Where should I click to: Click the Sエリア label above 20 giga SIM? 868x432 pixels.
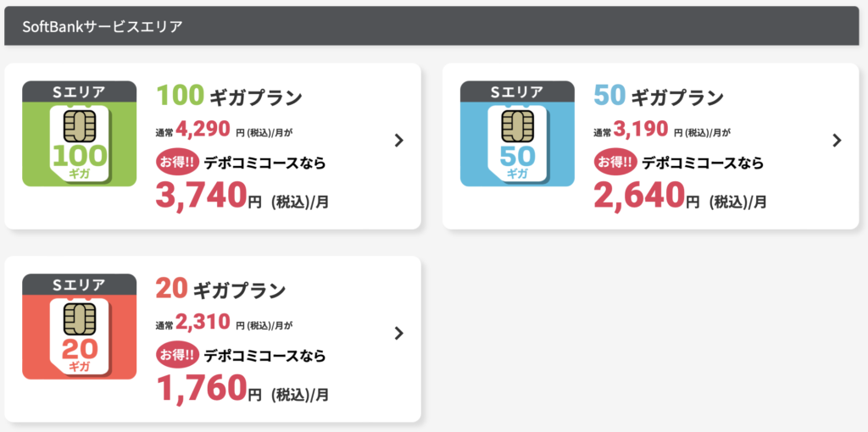click(x=79, y=285)
